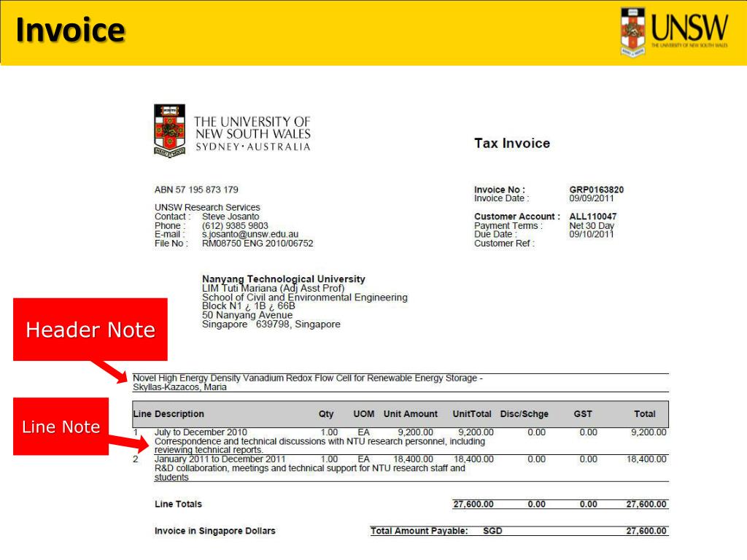Image resolution: width=747 pixels, height=560 pixels.
Task: Click the University of New South Wales crest
Action: pos(169,131)
